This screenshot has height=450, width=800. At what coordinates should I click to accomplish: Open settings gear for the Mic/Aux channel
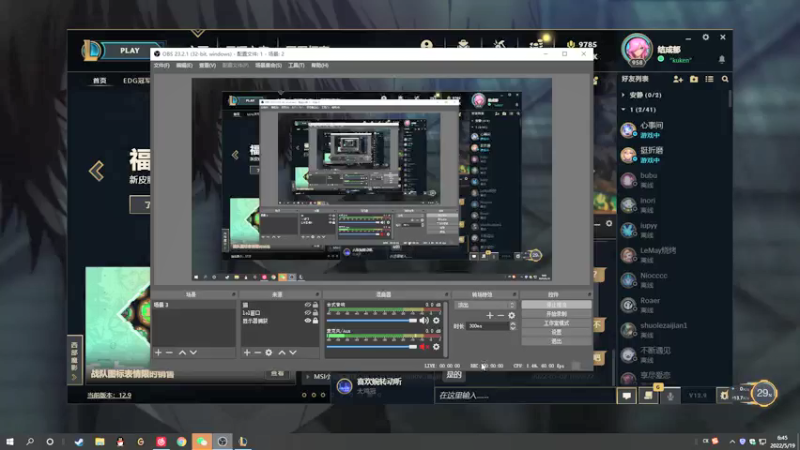pyautogui.click(x=436, y=347)
